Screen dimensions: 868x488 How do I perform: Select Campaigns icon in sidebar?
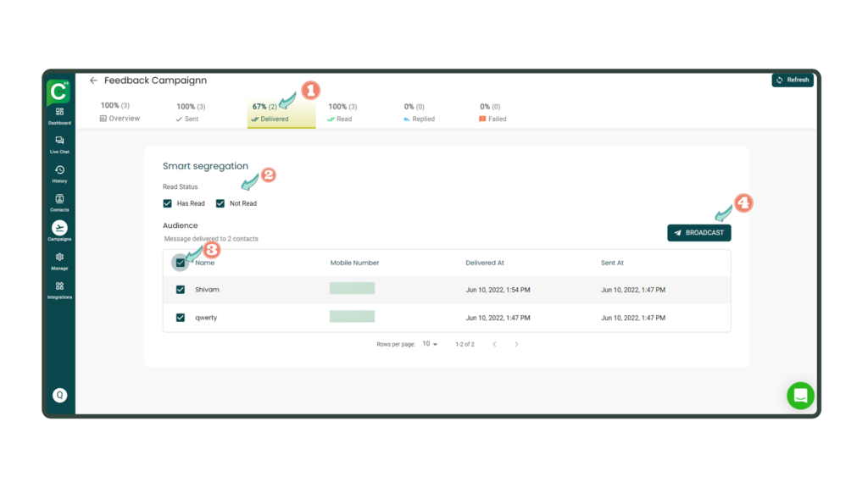[x=59, y=230]
